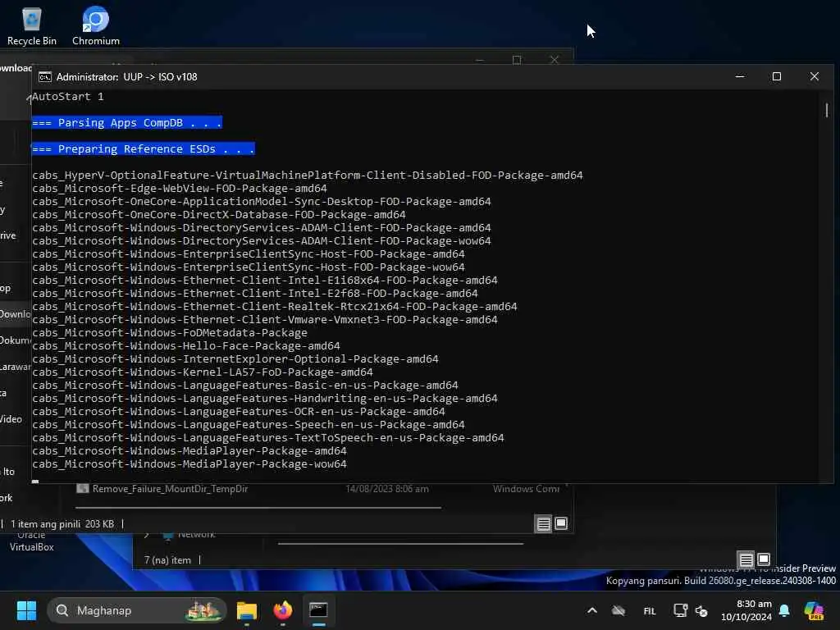Click the Intel-E1i68x64-FOD-Package line
Screen dimensions: 840x630
(x=265, y=281)
